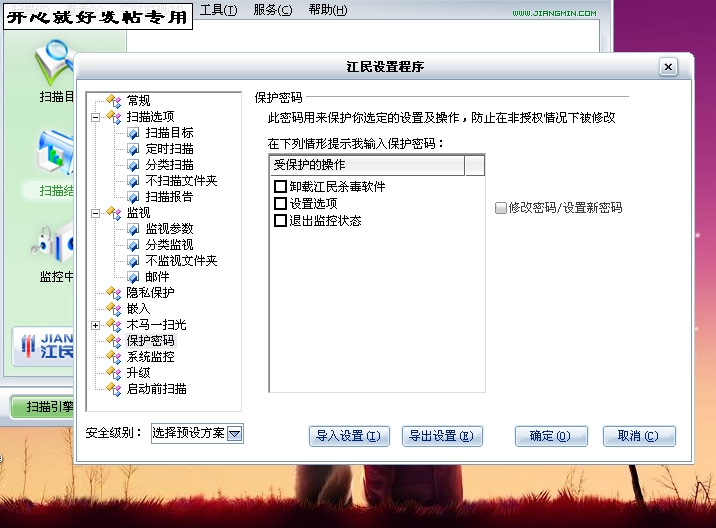The height and width of the screenshot is (528, 716).
Task: Select 分类扫描 tree entry
Action: coord(169,165)
